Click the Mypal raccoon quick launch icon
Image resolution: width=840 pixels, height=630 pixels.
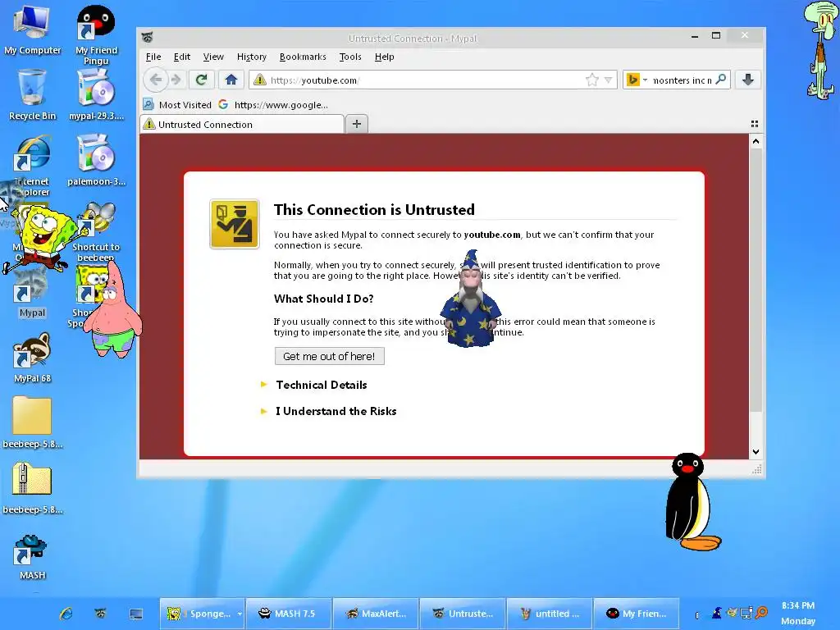tap(100, 614)
